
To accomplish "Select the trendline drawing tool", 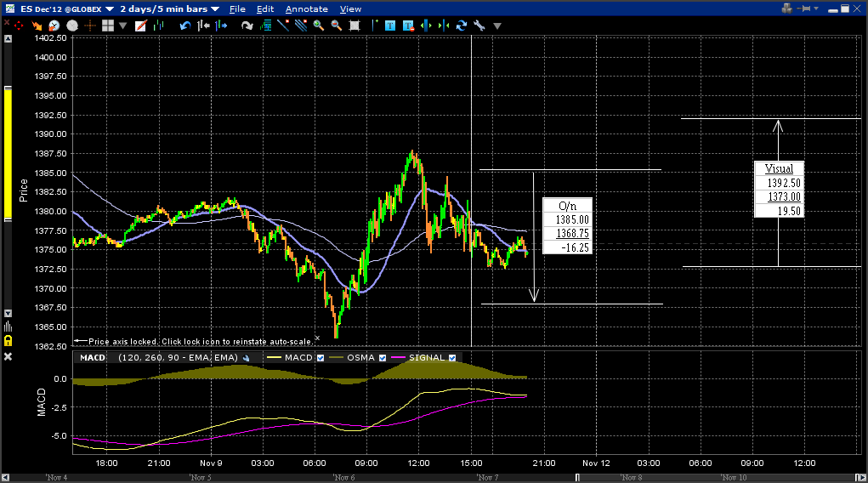I will click(283, 26).
